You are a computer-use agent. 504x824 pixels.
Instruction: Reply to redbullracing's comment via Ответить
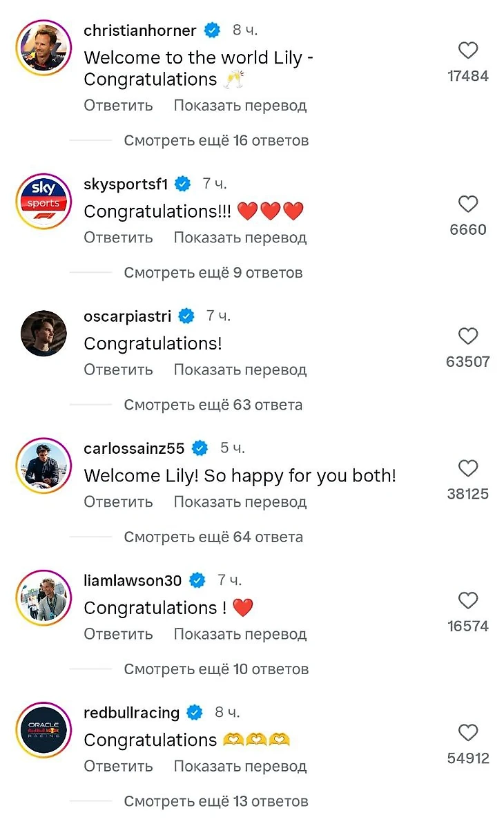click(118, 766)
